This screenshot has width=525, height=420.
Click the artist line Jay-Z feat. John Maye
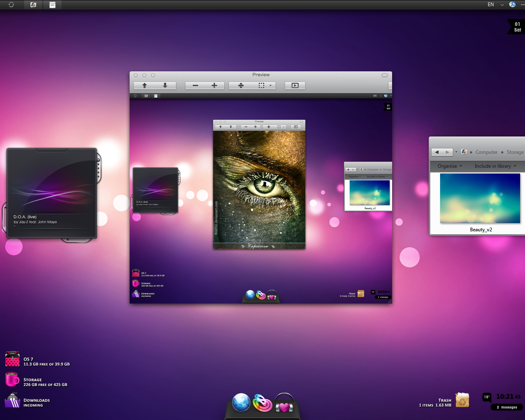pos(35,222)
